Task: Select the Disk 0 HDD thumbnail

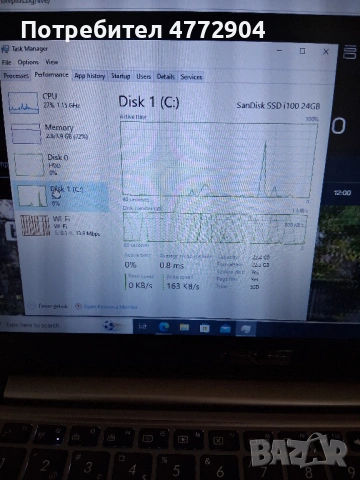Action: tap(29, 164)
